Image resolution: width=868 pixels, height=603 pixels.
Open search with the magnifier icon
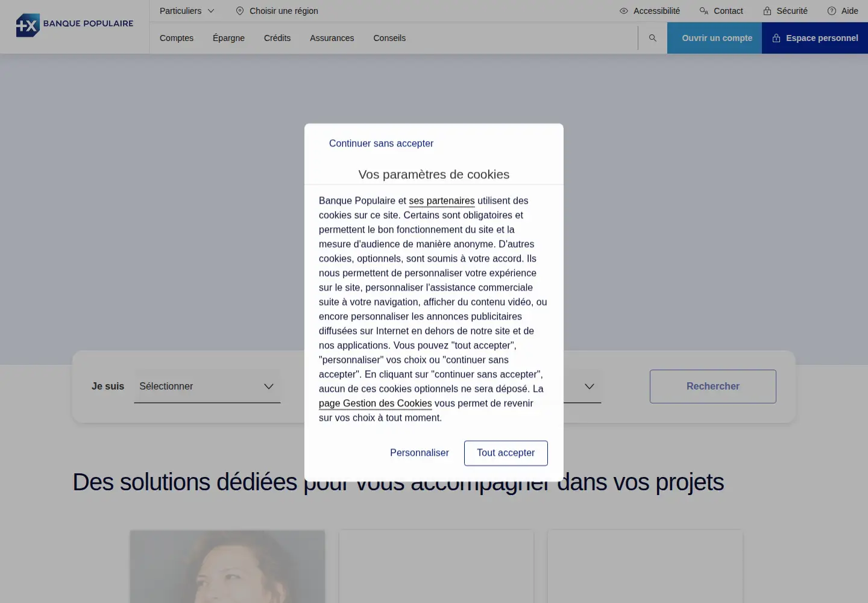click(x=652, y=38)
